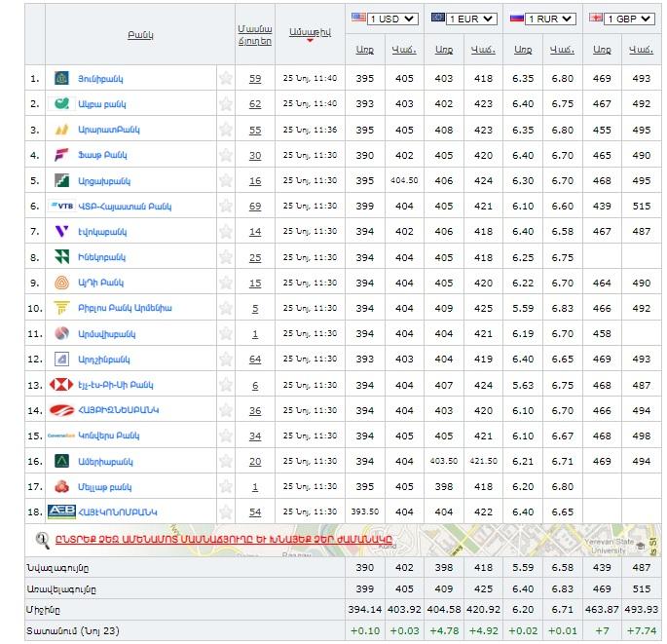Toggle favorite star for Unibank row
The width and height of the screenshot is (667, 644).
226,78
